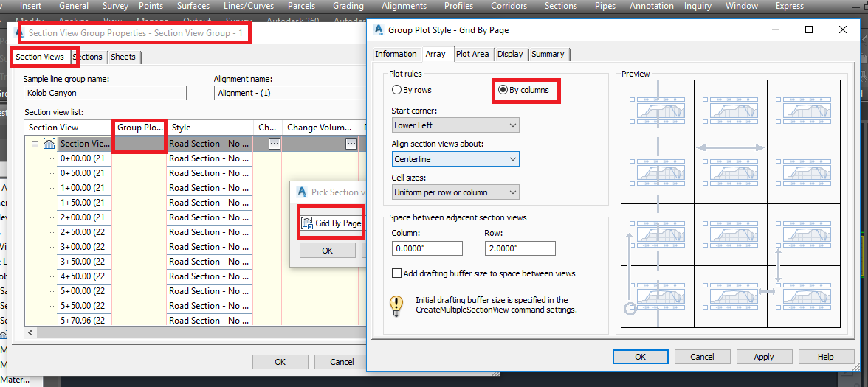Click the section view group icon in list

[x=49, y=144]
